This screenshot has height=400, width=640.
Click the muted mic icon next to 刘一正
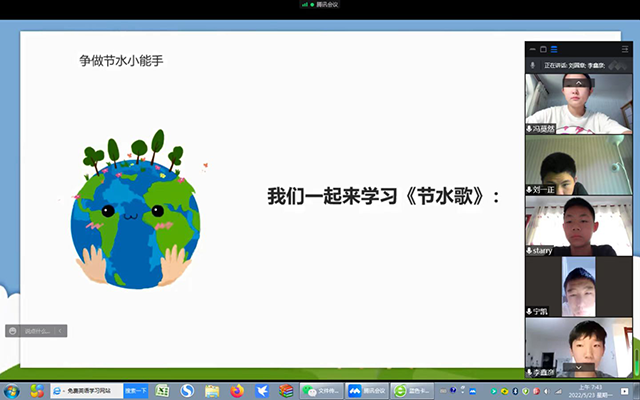coord(529,190)
